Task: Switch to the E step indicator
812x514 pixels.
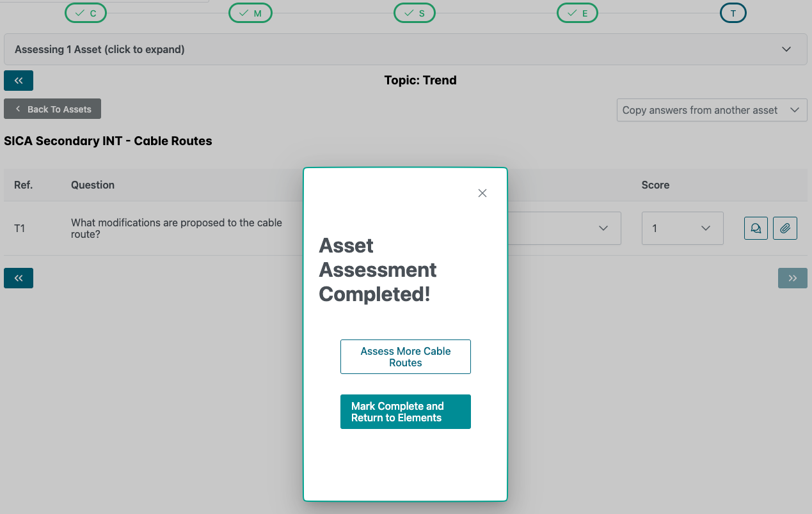Action: click(x=577, y=13)
